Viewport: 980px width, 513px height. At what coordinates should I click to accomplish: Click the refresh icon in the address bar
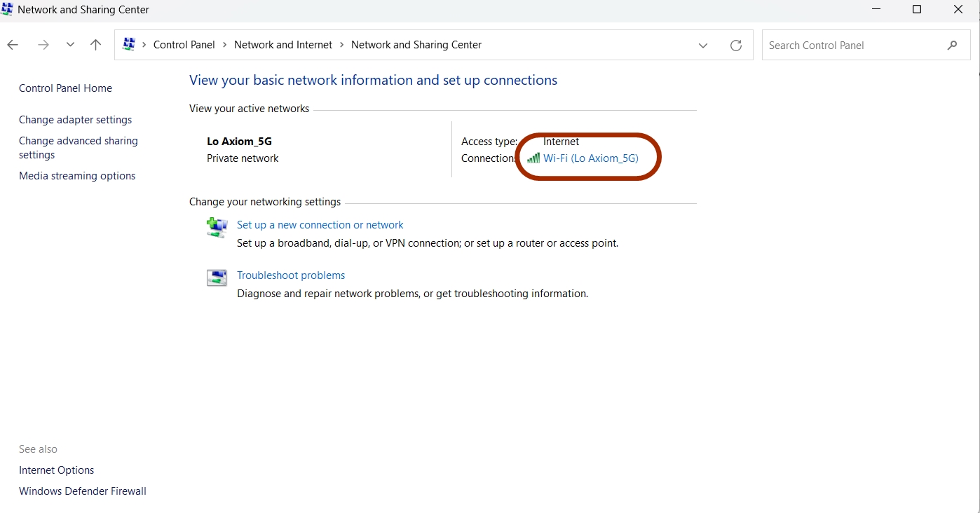(736, 45)
